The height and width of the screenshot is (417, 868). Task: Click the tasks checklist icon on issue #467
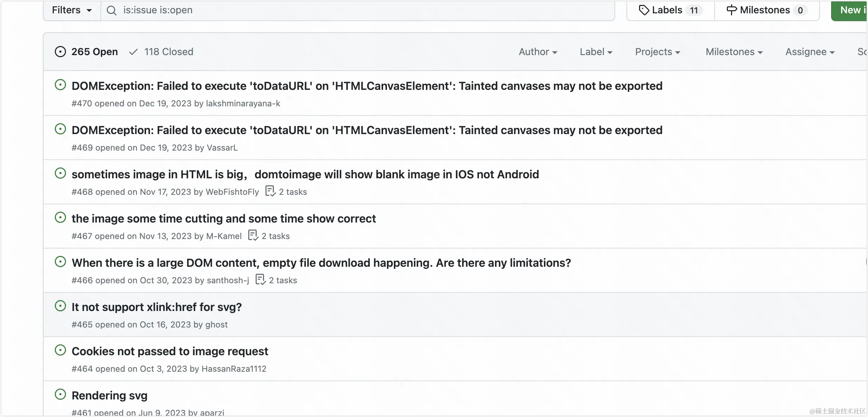253,236
